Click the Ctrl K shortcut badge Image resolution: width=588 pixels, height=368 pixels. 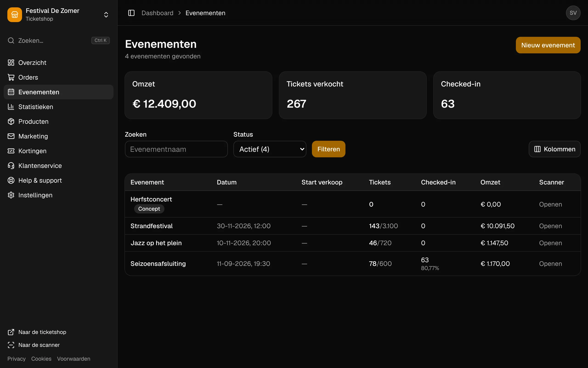tap(100, 40)
